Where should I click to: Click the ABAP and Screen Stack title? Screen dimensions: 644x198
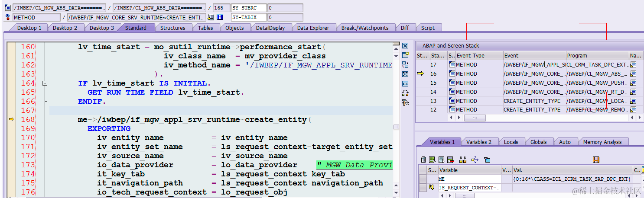click(451, 45)
